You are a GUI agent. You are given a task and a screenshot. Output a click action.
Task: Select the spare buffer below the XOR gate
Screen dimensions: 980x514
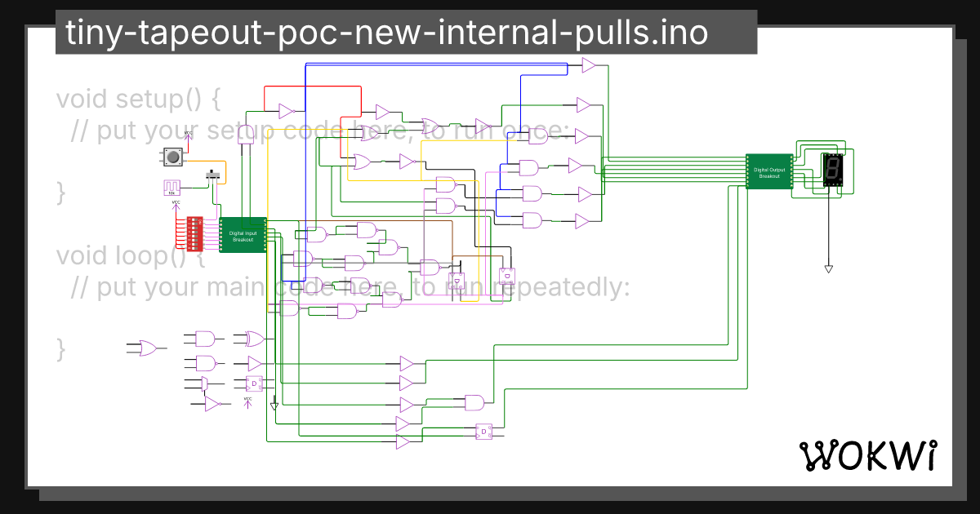click(x=254, y=363)
